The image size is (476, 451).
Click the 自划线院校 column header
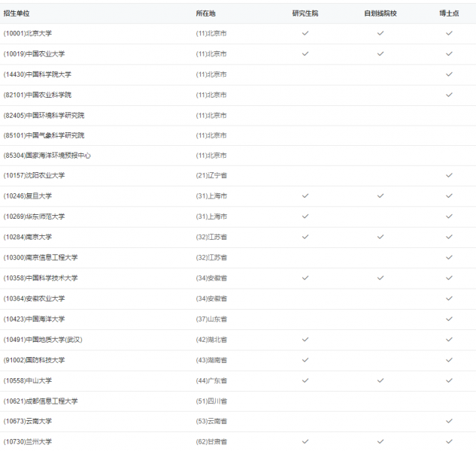click(380, 14)
